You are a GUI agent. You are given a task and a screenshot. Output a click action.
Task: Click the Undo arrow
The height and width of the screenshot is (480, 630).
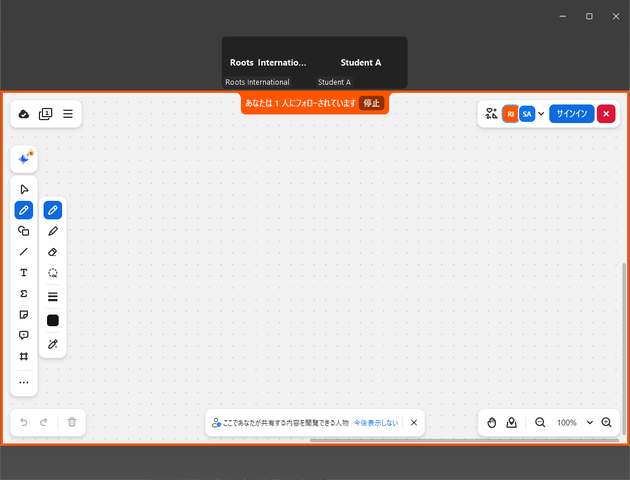pyautogui.click(x=24, y=422)
